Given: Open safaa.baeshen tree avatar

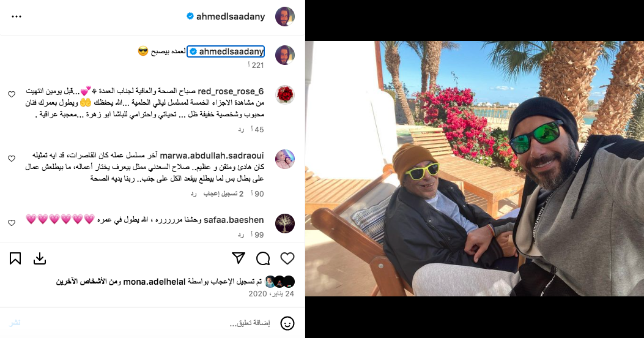Looking at the screenshot, I should (x=284, y=223).
